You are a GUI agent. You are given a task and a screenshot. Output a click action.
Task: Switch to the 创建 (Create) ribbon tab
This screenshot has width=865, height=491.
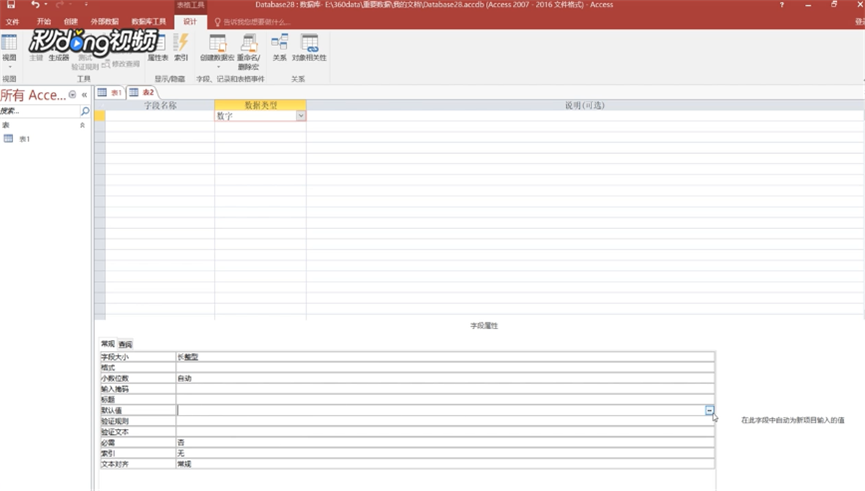[x=71, y=22]
